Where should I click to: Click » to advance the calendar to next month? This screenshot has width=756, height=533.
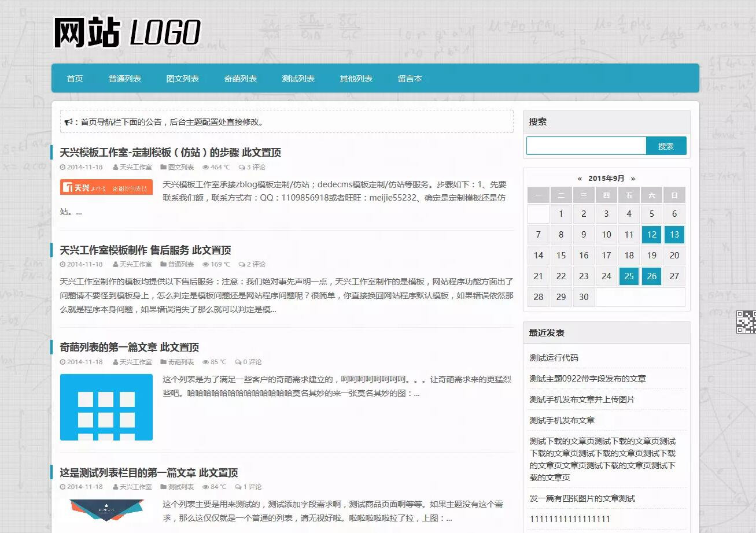(x=634, y=179)
